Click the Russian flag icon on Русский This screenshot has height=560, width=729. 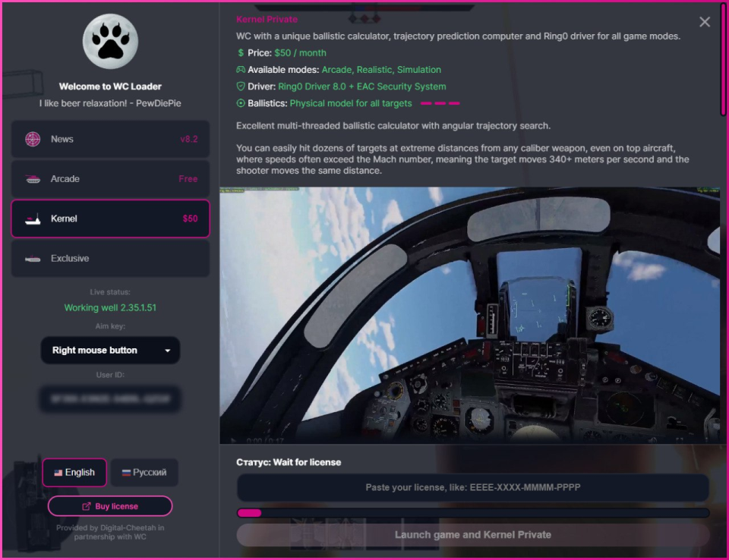click(x=126, y=473)
